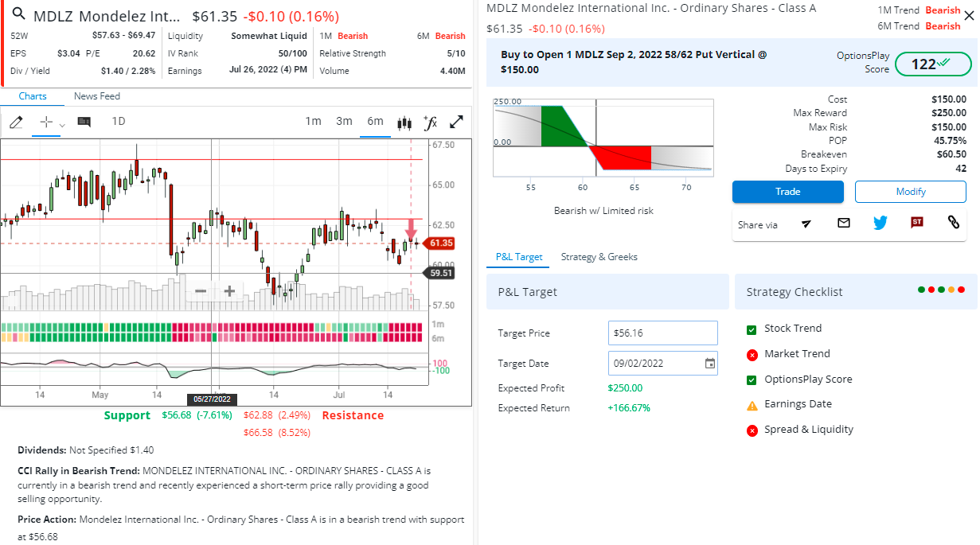The height and width of the screenshot is (545, 980).
Task: Share via Twitter bird icon
Action: [880, 223]
